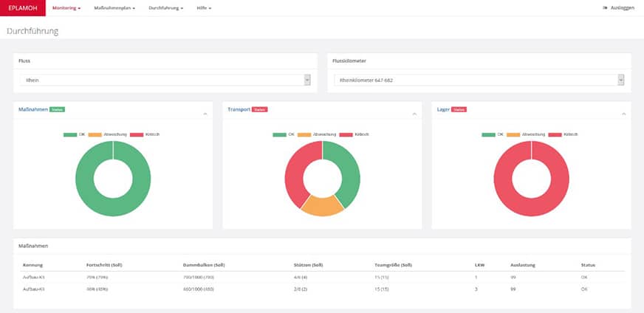644x313 pixels.
Task: Click the Maßnahmen chart panel title
Action: coord(33,109)
